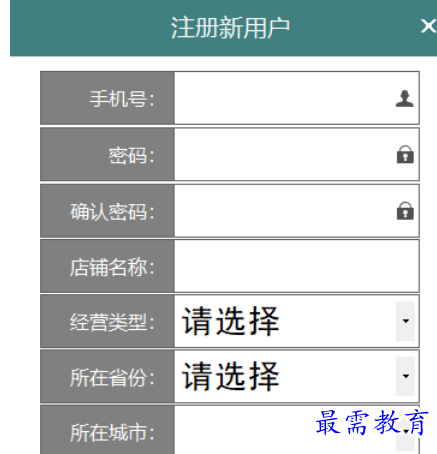
Task: Click the 密码 label
Action: coord(132,155)
